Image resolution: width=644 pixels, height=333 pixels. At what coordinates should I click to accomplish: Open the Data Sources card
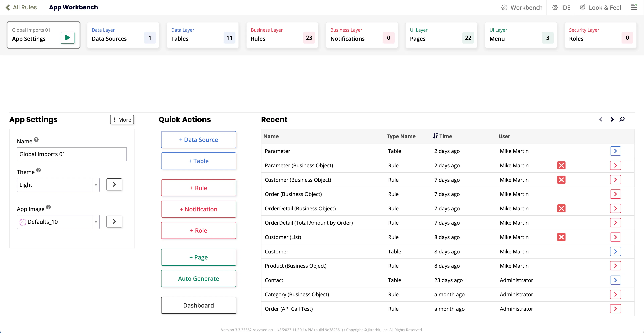pyautogui.click(x=123, y=35)
